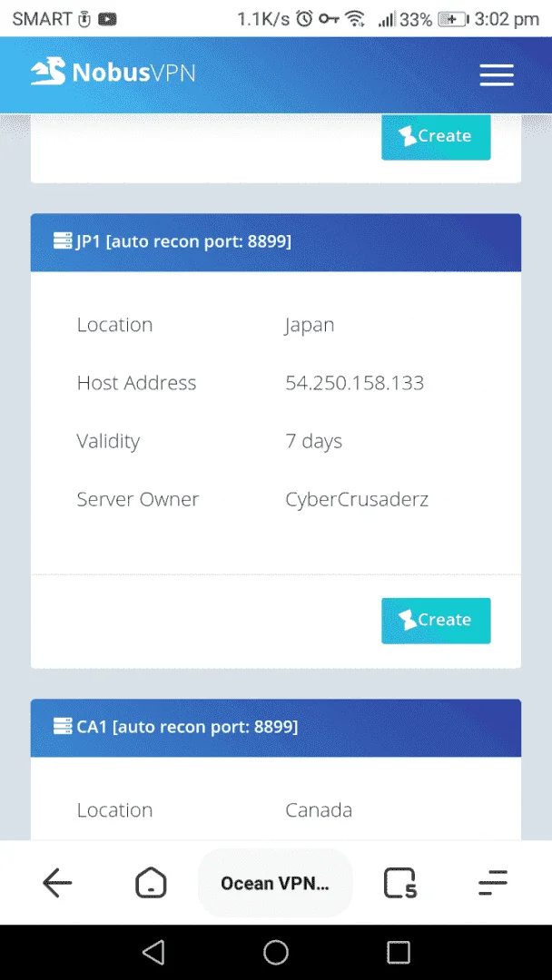The width and height of the screenshot is (552, 980).
Task: Click the Japan location value
Action: pyautogui.click(x=310, y=325)
